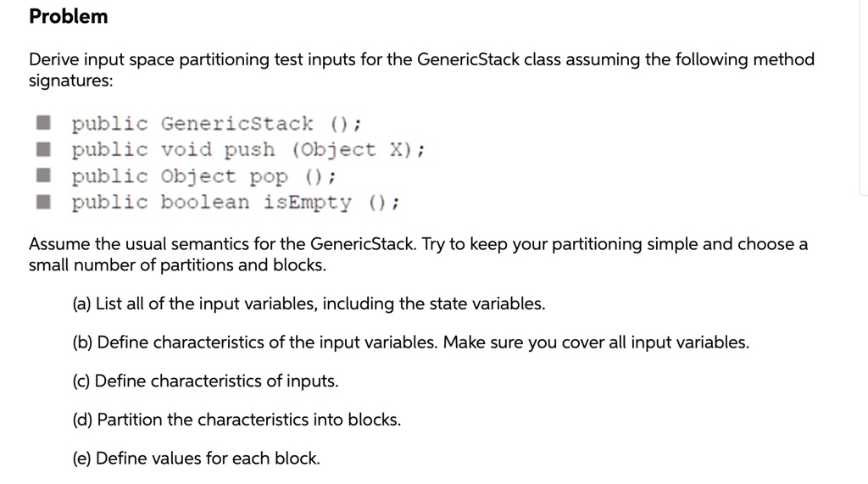The width and height of the screenshot is (868, 484).
Task: Click item (a) about listing input variables
Action: click(x=309, y=303)
